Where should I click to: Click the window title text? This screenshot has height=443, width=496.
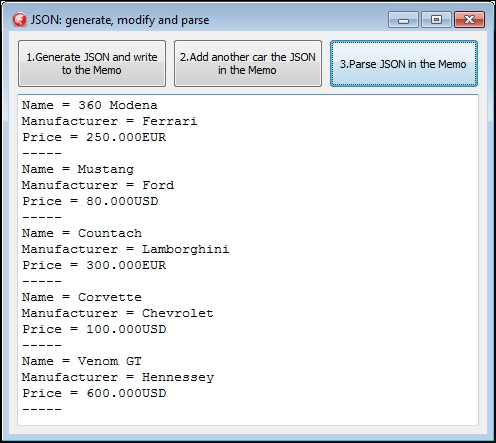coord(120,20)
